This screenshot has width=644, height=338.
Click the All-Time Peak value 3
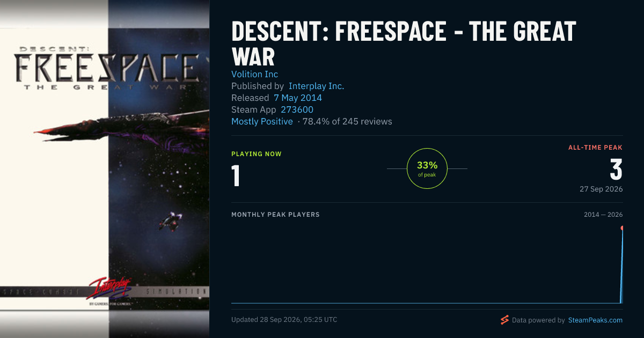pos(616,169)
